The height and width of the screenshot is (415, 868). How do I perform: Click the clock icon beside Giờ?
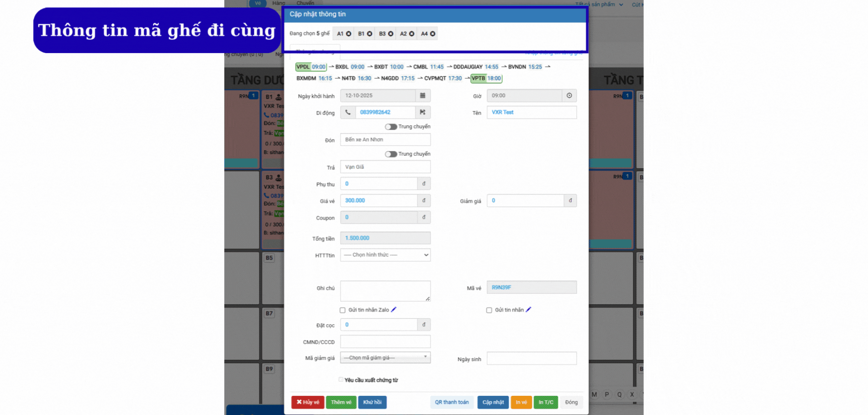[x=569, y=96]
